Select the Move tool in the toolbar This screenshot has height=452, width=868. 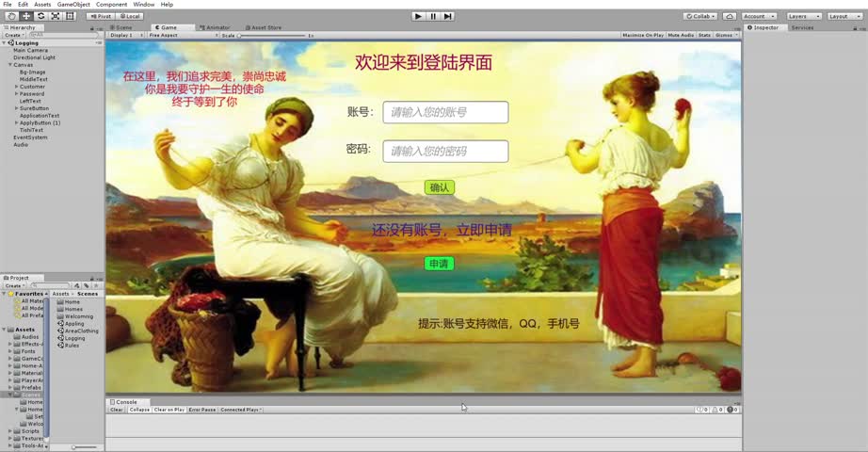click(25, 16)
